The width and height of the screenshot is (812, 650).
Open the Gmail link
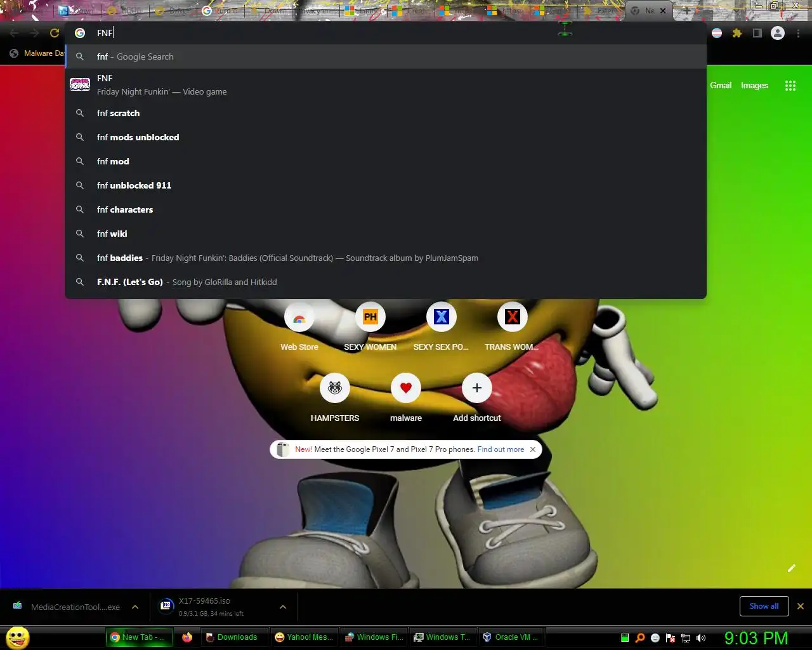[x=721, y=85]
